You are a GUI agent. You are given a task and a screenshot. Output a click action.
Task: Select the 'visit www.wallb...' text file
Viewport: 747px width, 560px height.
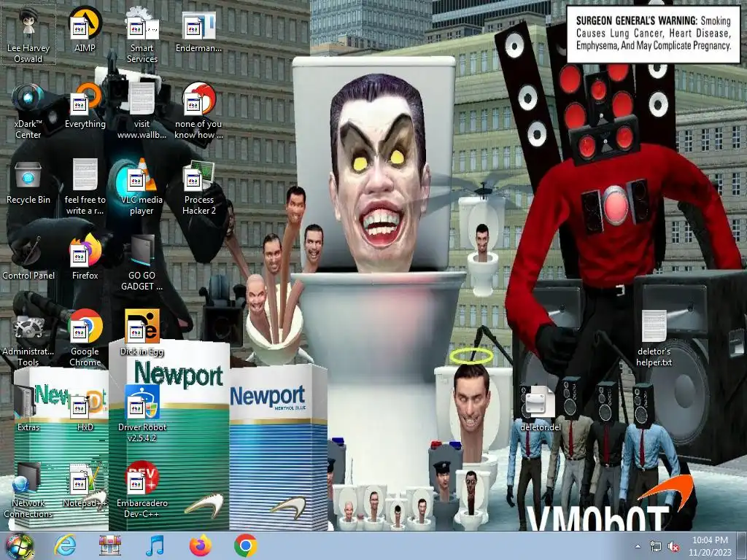142,112
